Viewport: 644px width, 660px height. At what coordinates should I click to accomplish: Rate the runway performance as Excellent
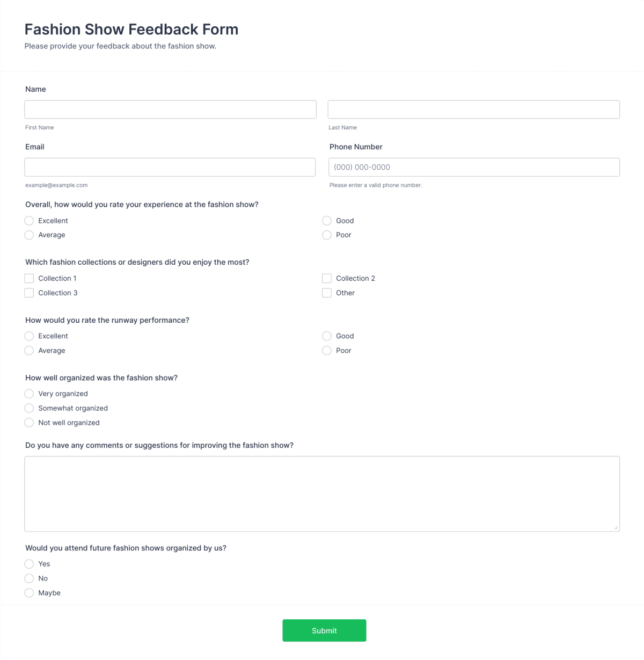[x=29, y=336]
